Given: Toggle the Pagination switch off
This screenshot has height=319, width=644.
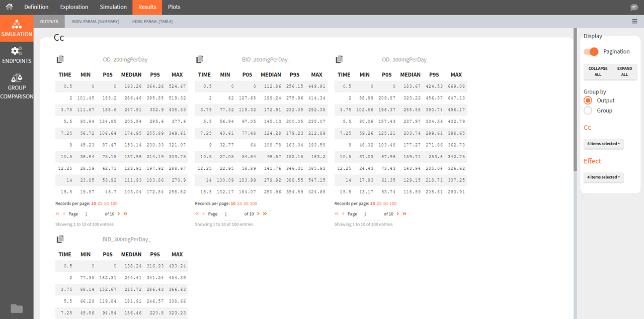Looking at the screenshot, I should click(x=591, y=51).
